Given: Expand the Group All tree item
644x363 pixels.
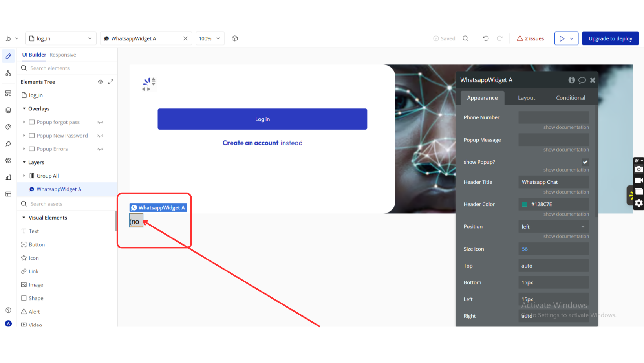Looking at the screenshot, I should click(x=24, y=176).
